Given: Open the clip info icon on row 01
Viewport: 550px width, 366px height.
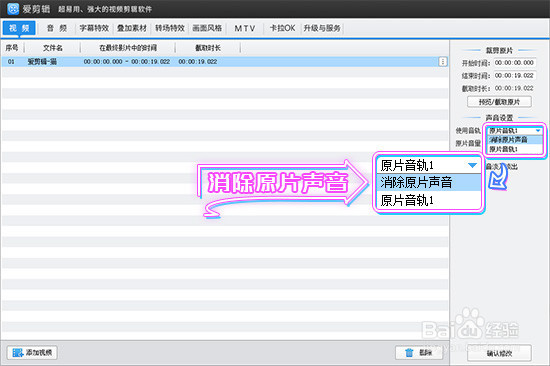Looking at the screenshot, I should (x=443, y=62).
